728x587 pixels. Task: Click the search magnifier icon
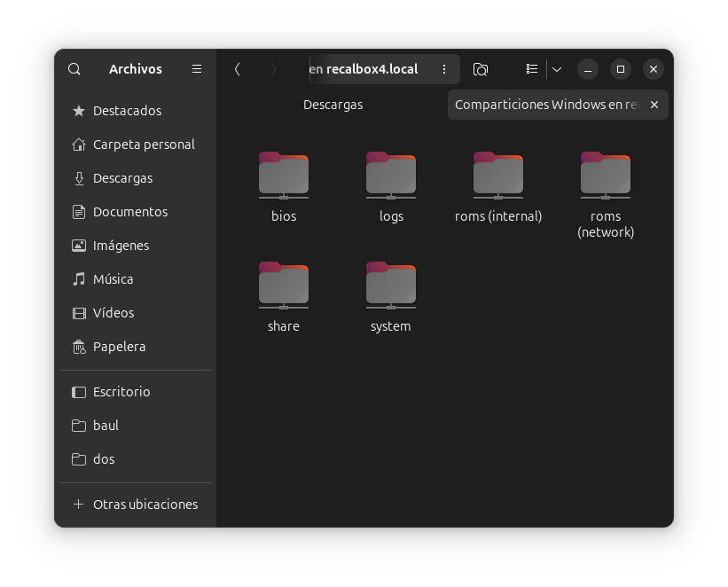coord(74,69)
